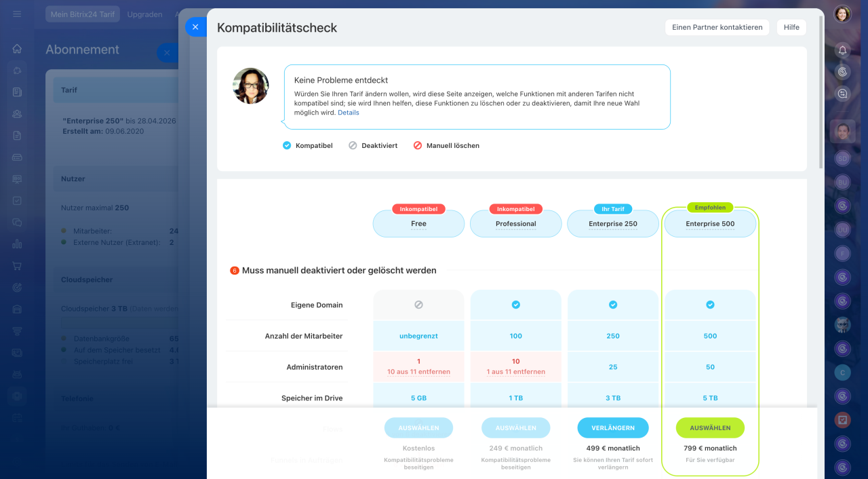868x479 pixels.
Task: Click the Empfohlen badge
Action: 710,208
